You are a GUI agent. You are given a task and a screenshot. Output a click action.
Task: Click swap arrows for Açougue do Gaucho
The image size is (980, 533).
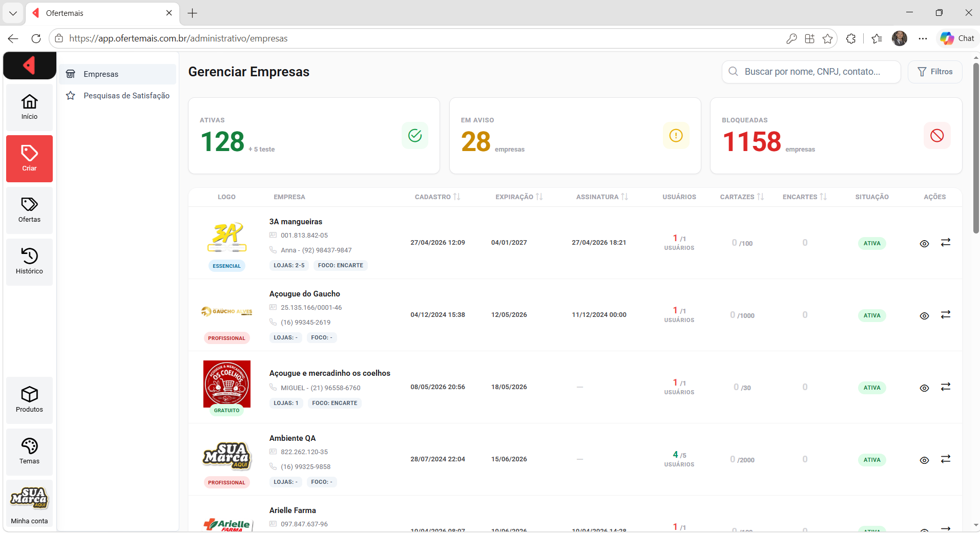(946, 314)
